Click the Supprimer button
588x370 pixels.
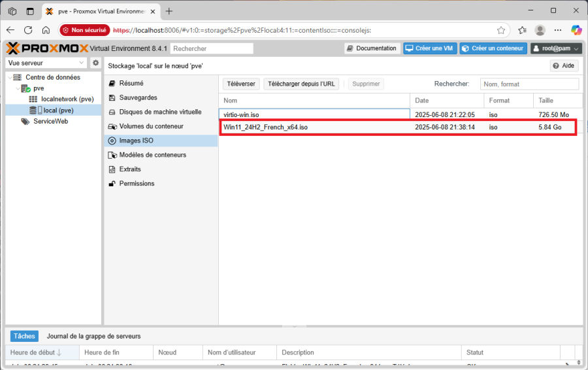[366, 84]
